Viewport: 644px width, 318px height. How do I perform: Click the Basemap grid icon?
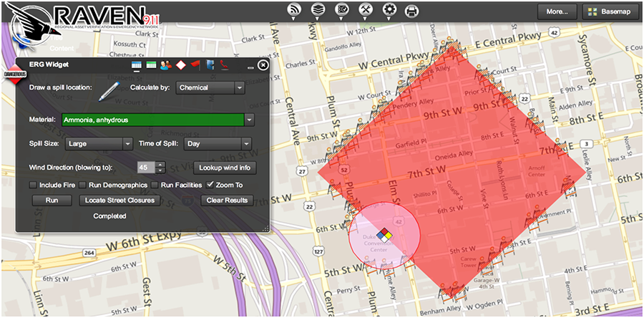[592, 12]
